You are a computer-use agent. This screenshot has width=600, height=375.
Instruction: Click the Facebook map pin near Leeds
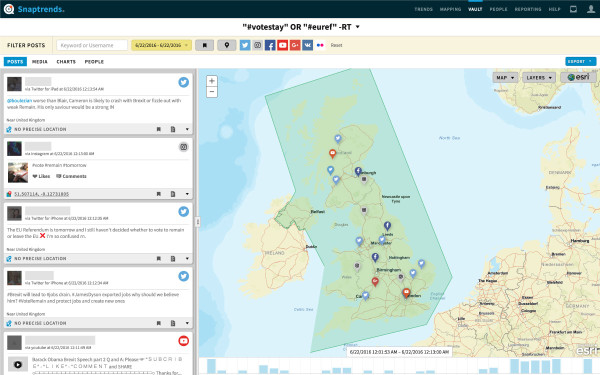click(387, 226)
